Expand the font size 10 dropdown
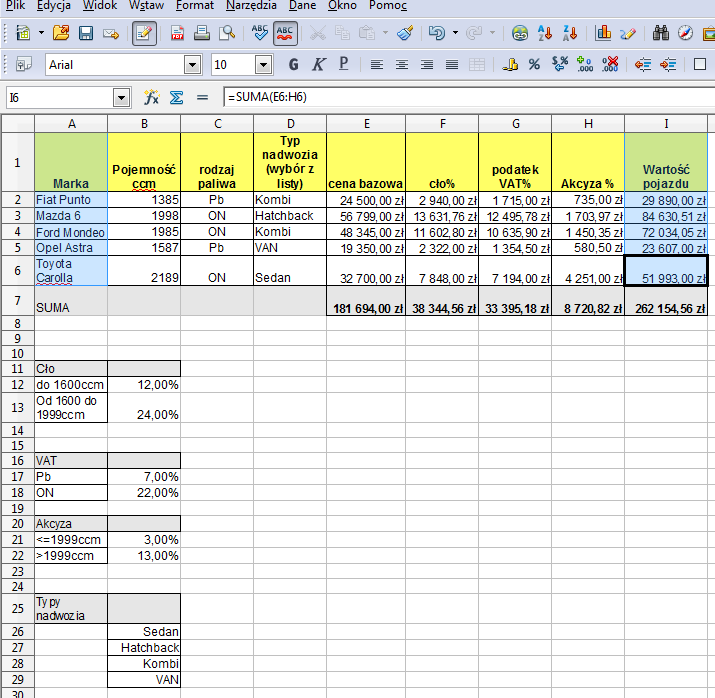The width and height of the screenshot is (715, 698). (x=264, y=65)
